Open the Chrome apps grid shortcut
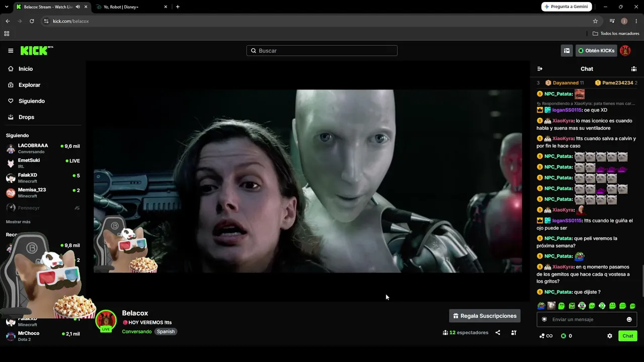Viewport: 644px width, 362px height. click(x=7, y=34)
